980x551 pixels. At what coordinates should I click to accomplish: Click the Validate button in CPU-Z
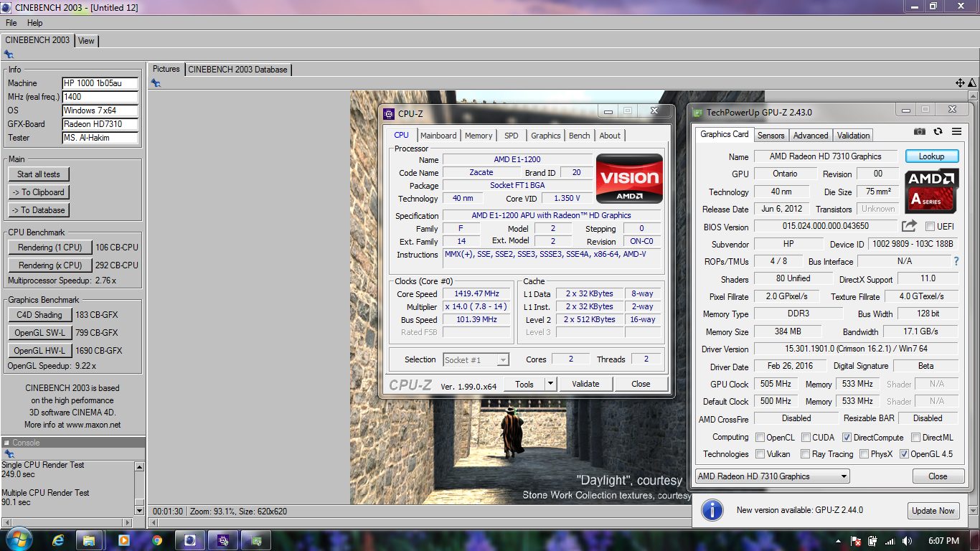(585, 384)
